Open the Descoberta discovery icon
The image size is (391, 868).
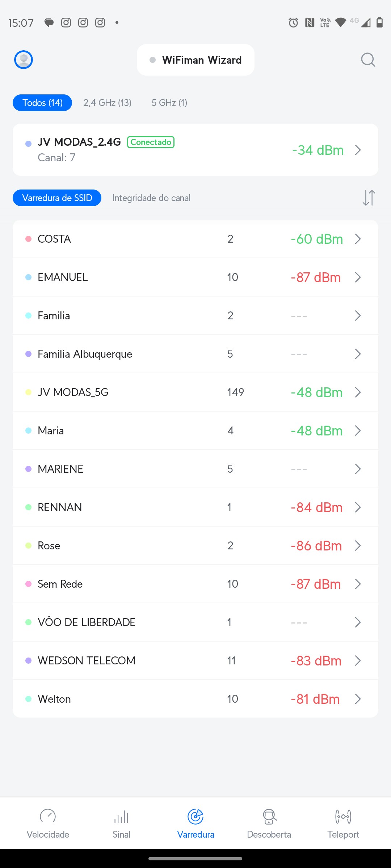pyautogui.click(x=269, y=816)
